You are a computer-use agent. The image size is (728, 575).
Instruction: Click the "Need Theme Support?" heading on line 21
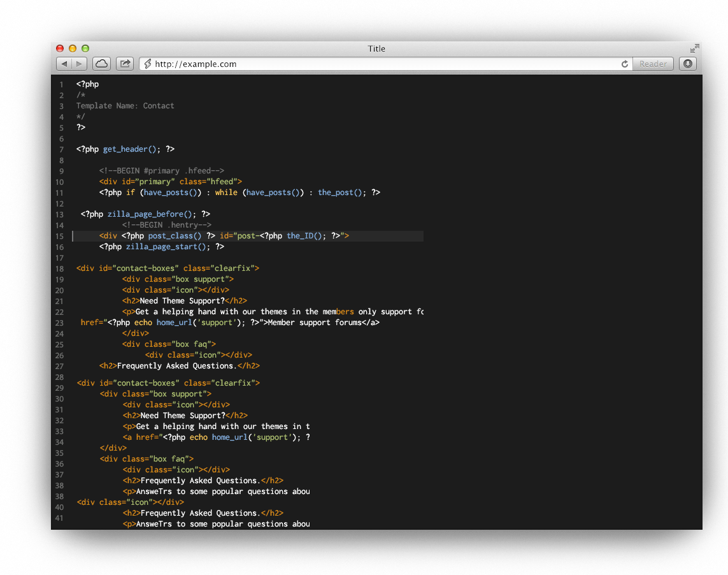(185, 301)
